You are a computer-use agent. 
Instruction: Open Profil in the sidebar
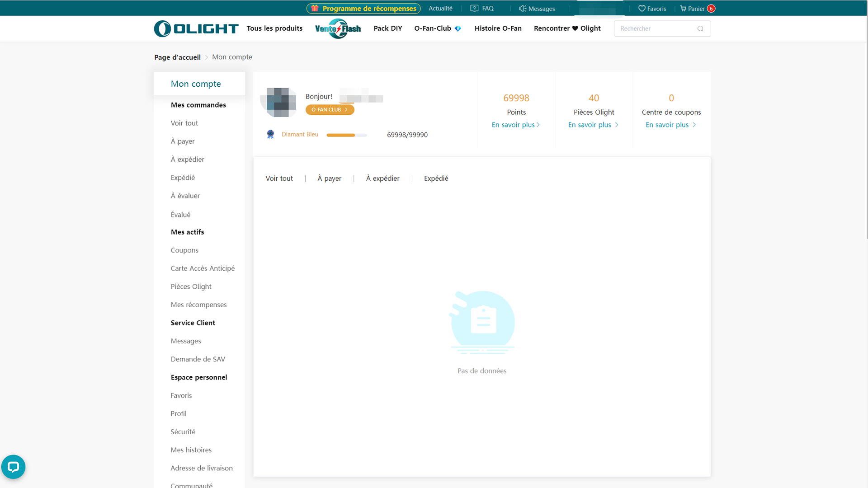click(178, 413)
